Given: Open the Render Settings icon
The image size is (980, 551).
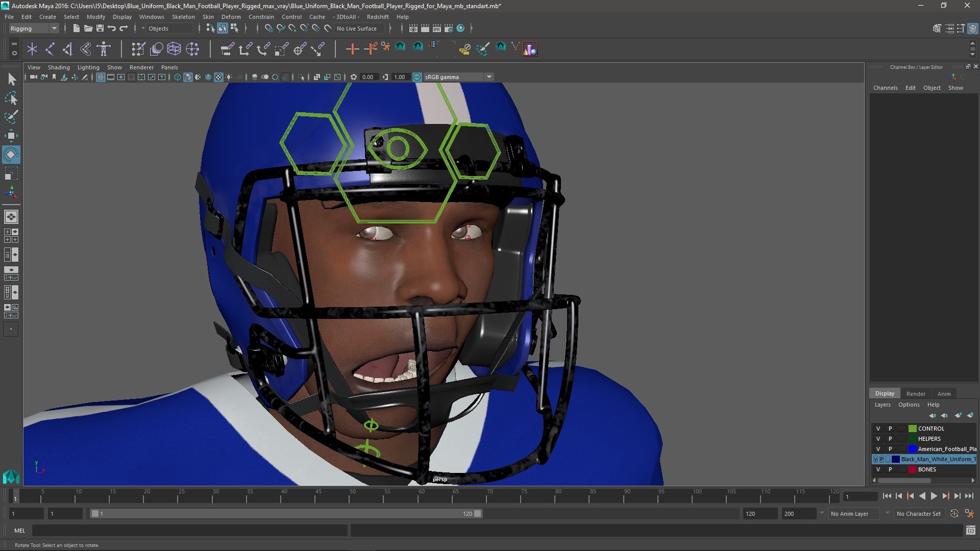Looking at the screenshot, I should [449, 29].
